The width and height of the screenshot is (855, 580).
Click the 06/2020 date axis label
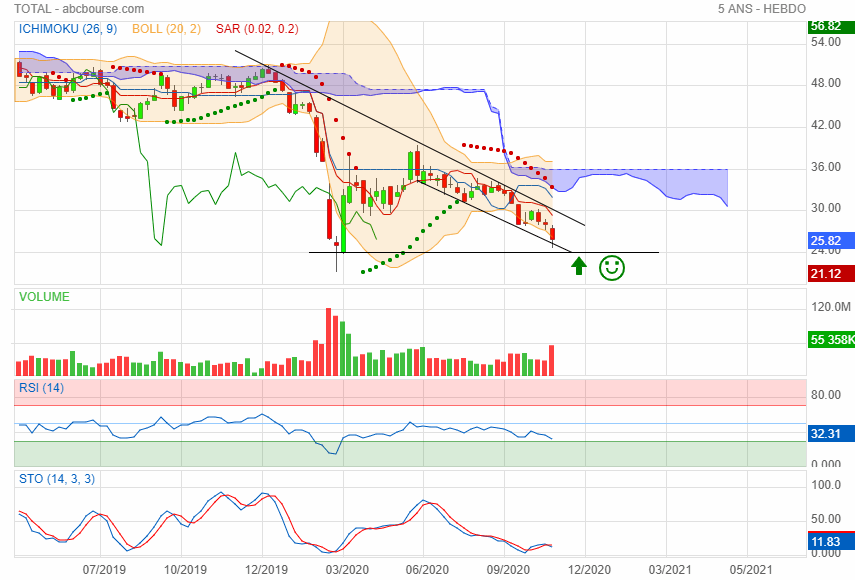point(428,570)
